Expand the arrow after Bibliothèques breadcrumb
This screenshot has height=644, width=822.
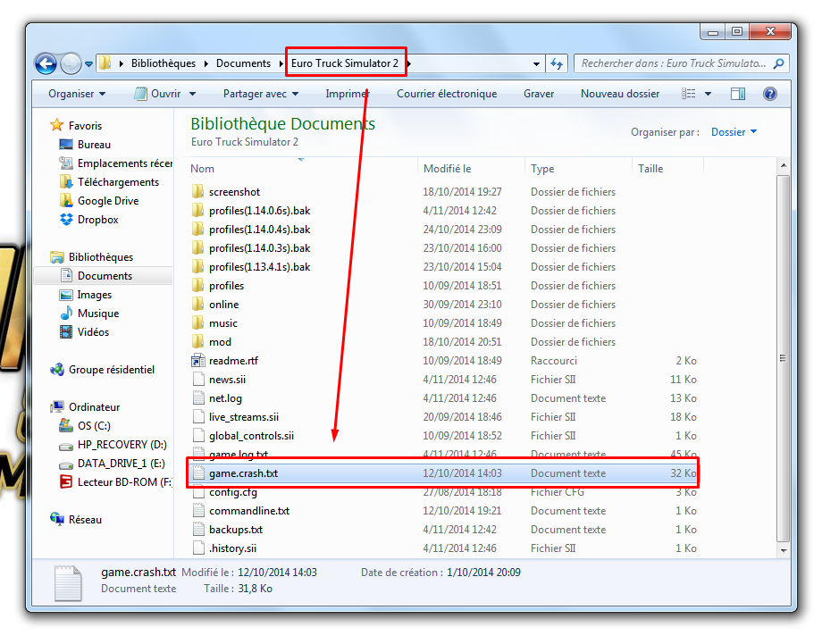tap(206, 63)
